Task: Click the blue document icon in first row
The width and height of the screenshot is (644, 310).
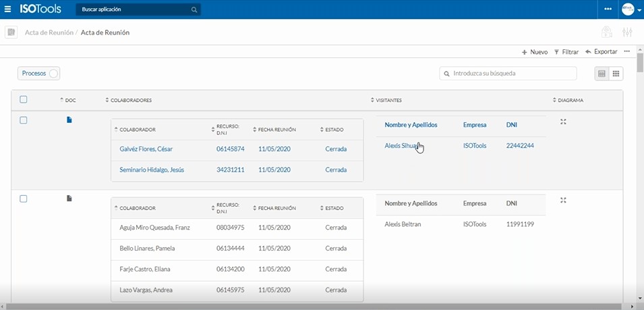Action: [x=69, y=120]
